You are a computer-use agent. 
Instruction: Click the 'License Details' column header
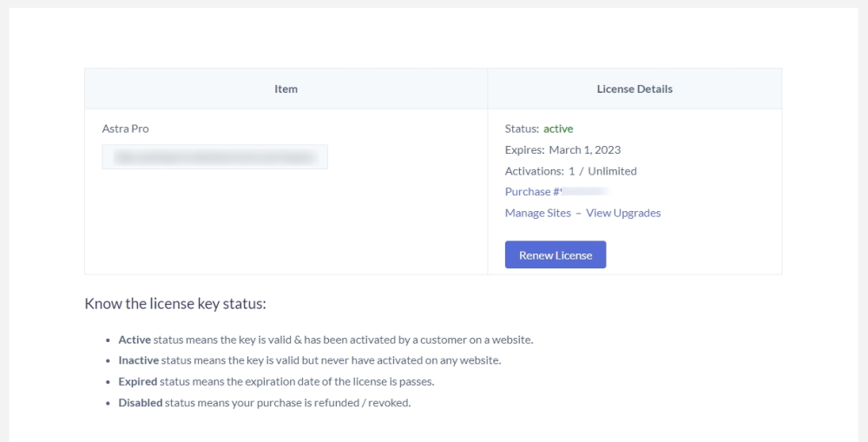coord(635,89)
